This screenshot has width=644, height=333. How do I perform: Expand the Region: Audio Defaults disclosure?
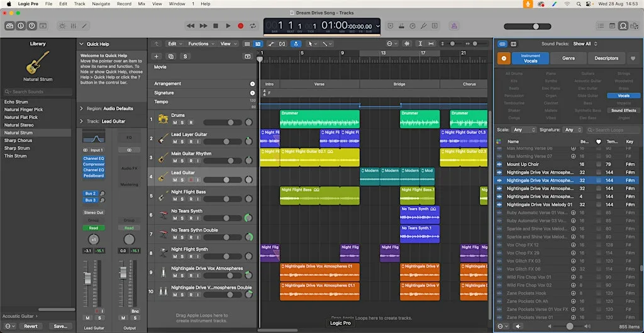click(81, 108)
